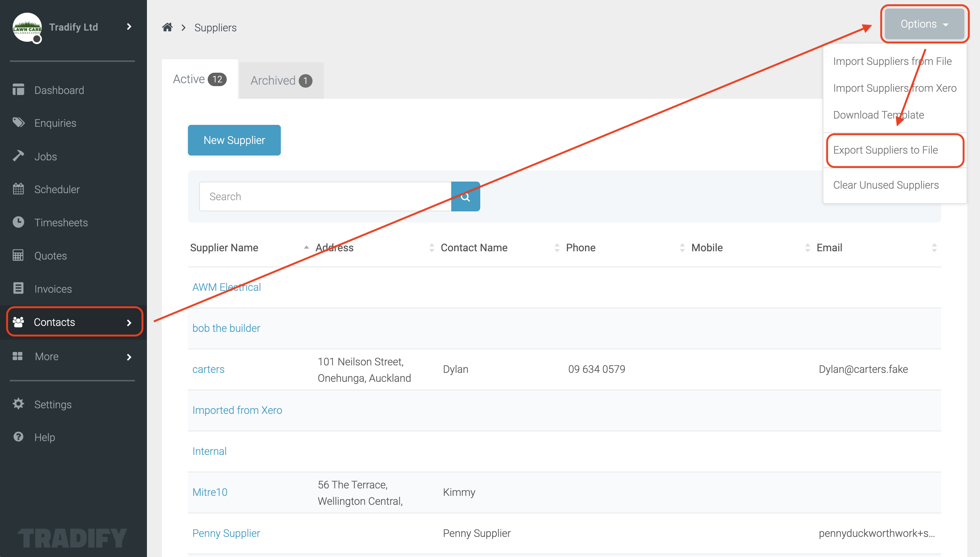The image size is (980, 557).
Task: Open the Options dropdown
Action: coord(924,24)
